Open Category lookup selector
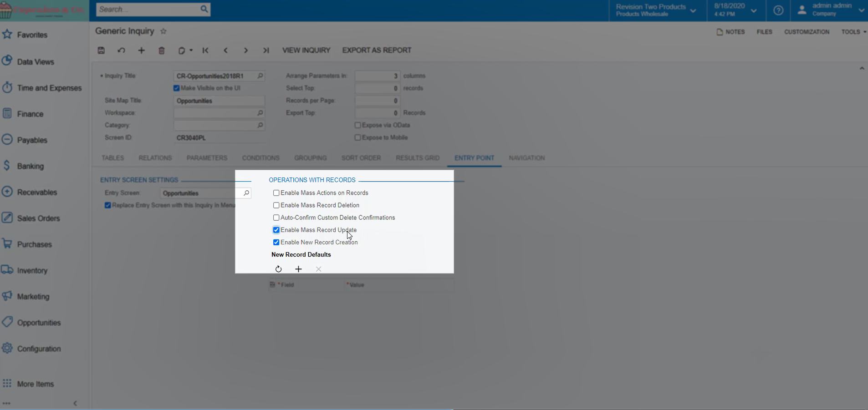 pos(260,125)
